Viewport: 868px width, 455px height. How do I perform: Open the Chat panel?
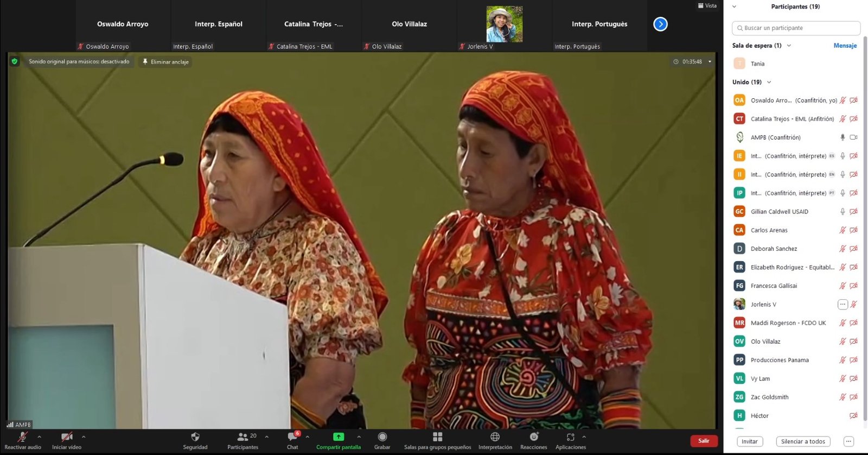click(292, 437)
